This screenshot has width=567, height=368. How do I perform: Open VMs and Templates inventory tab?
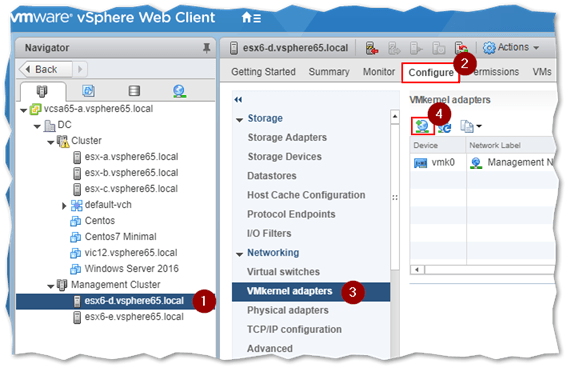[x=88, y=91]
